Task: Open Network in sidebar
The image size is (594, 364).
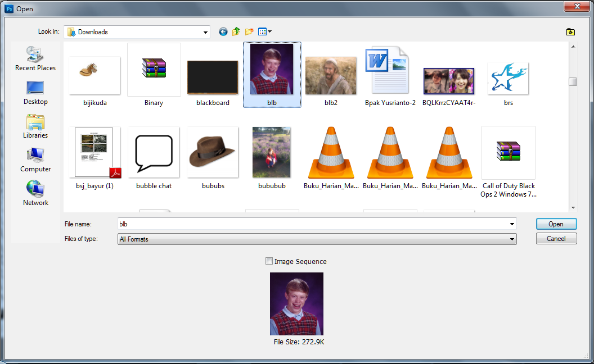Action: (x=35, y=193)
